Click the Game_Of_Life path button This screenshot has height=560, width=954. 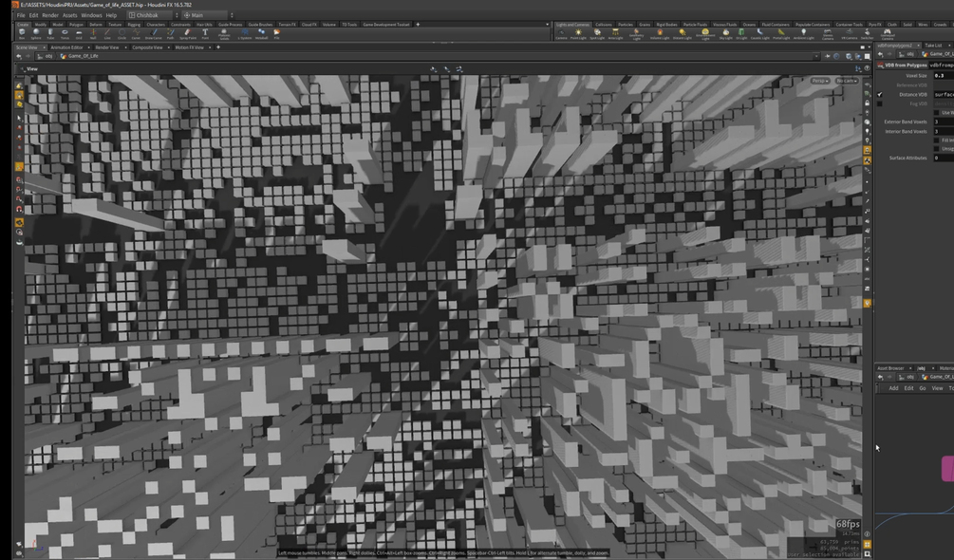click(80, 56)
